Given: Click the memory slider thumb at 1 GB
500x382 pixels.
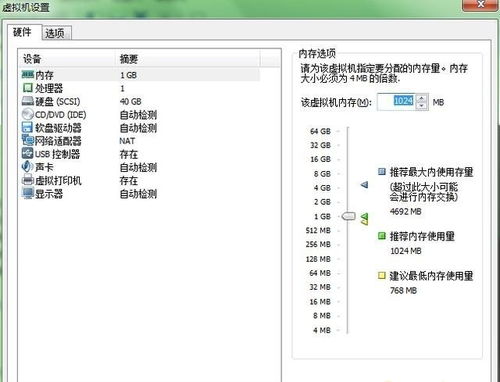Looking at the screenshot, I should click(x=348, y=216).
